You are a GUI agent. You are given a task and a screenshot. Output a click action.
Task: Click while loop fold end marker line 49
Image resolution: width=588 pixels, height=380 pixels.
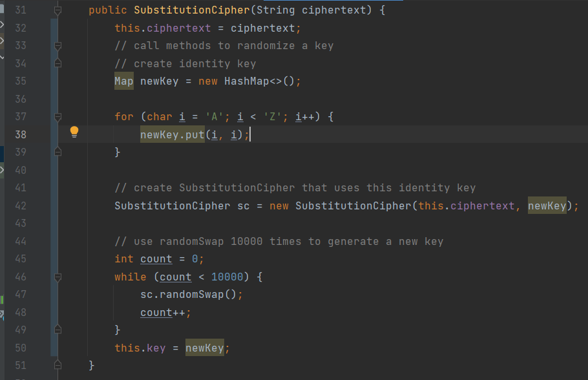coord(58,330)
